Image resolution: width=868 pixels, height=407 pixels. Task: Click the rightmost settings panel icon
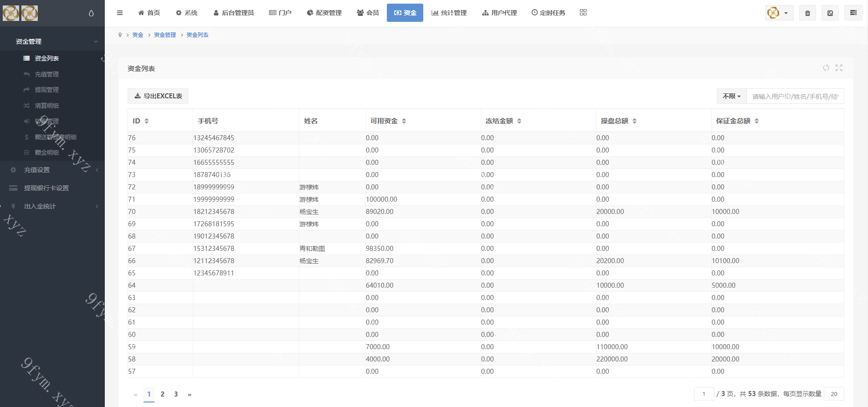click(x=853, y=13)
